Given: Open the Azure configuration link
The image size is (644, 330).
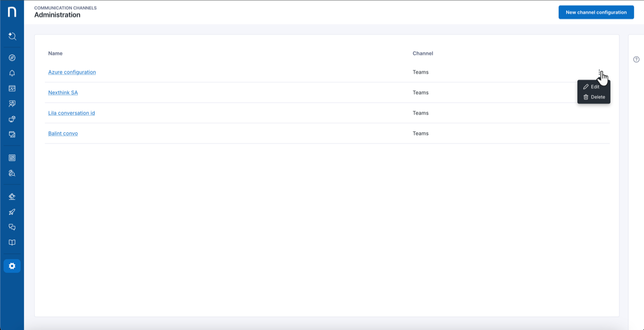Looking at the screenshot, I should (x=72, y=72).
